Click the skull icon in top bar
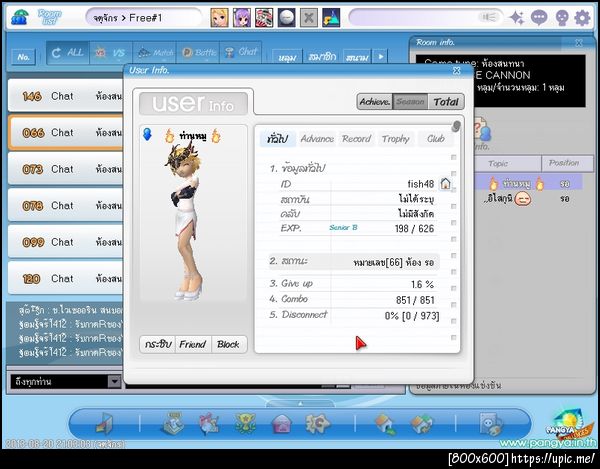The height and width of the screenshot is (469, 600). (x=561, y=18)
